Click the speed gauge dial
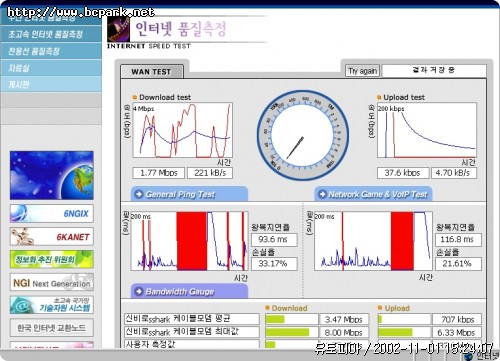 (303, 136)
